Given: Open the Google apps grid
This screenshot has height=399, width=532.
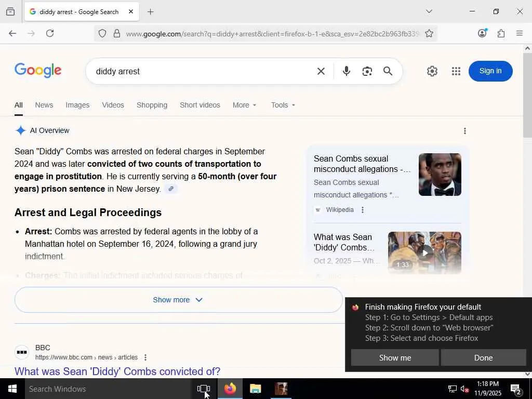Looking at the screenshot, I should (x=456, y=71).
